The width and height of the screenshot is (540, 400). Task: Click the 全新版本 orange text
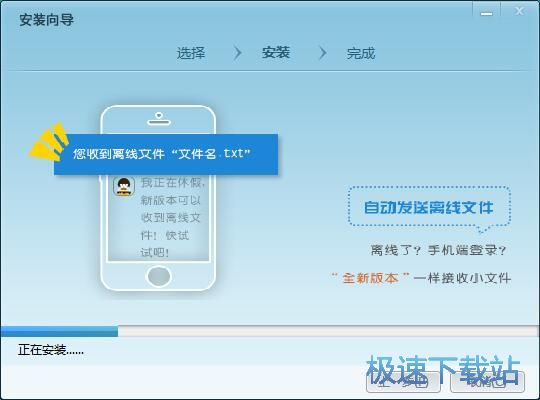click(370, 278)
